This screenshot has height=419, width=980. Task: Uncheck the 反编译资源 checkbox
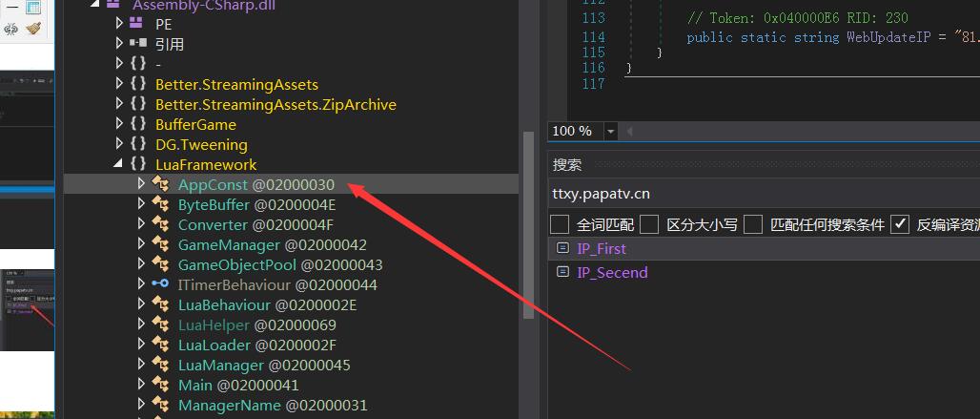point(900,225)
